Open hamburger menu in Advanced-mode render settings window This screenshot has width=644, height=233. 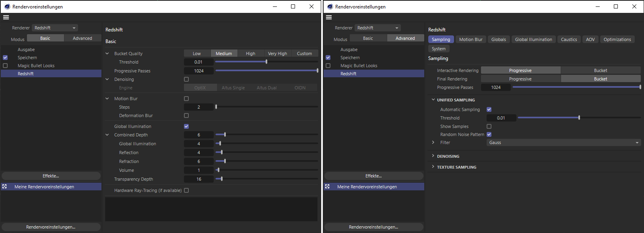pos(329,17)
